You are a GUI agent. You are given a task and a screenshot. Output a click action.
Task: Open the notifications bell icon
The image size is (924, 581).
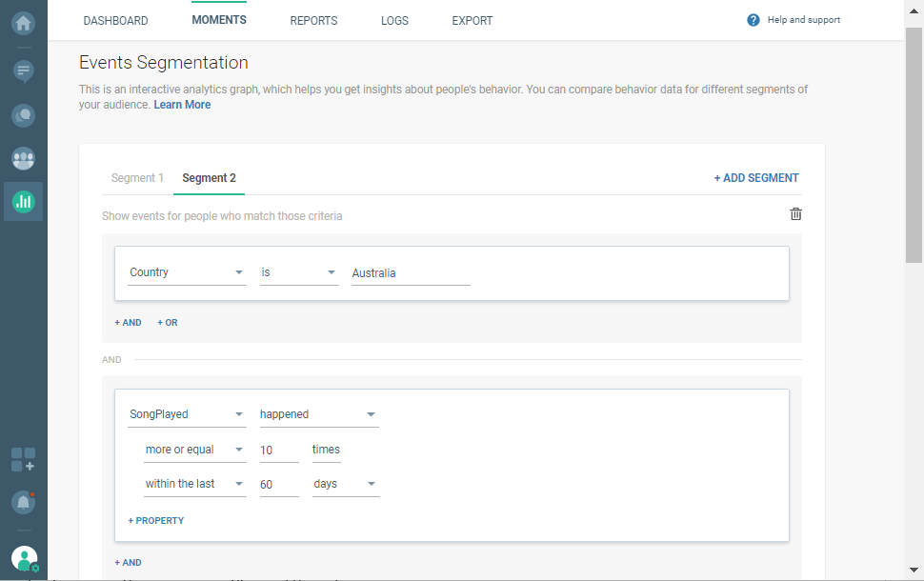[22, 502]
